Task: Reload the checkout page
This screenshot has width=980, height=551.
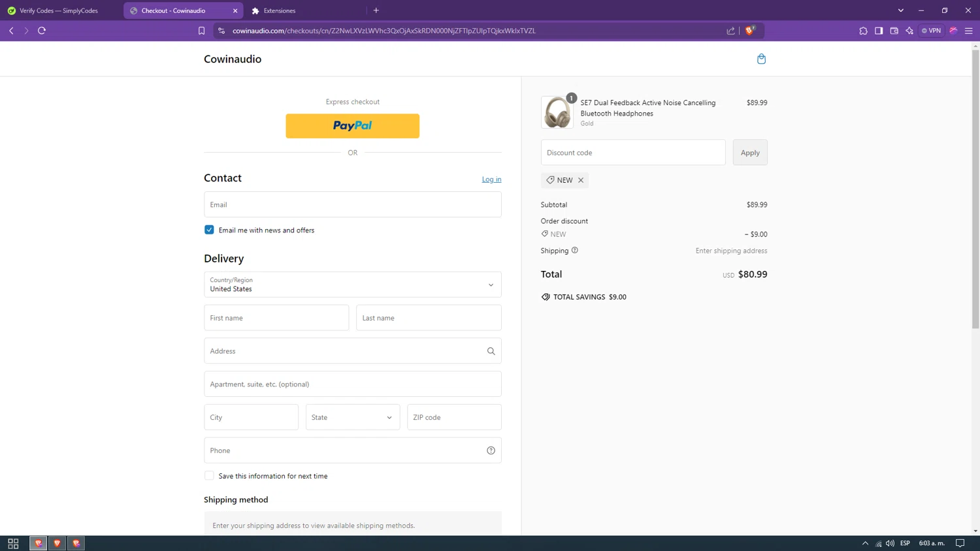Action: 42,31
